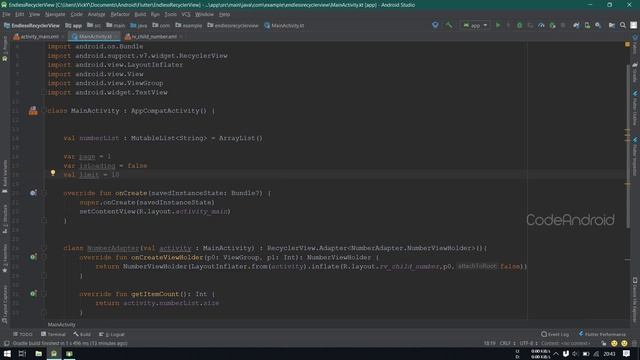Open the run configuration 'app' dropdown
This screenshot has height=360, width=640.
475,25
